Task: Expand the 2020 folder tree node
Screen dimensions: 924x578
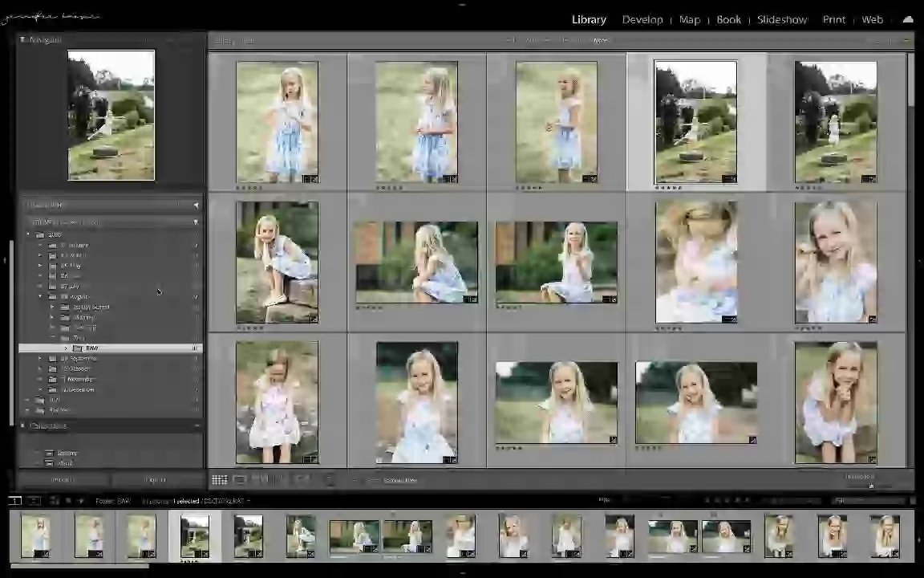Action: click(28, 234)
